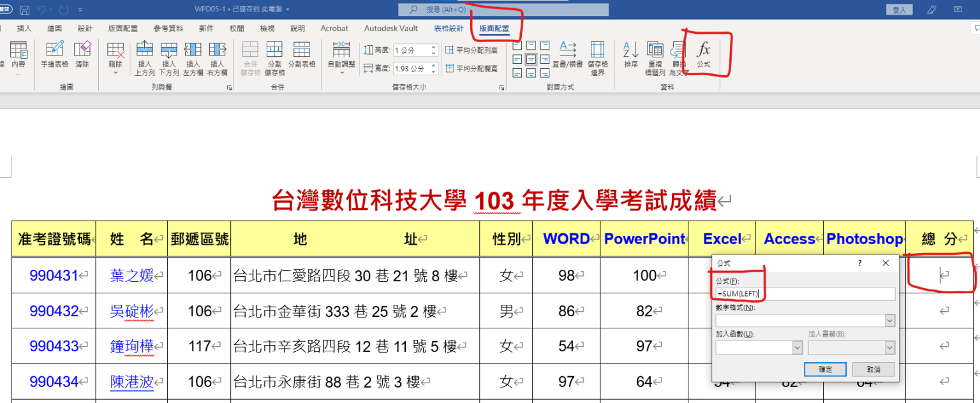Align cell text bottom left

click(517, 73)
